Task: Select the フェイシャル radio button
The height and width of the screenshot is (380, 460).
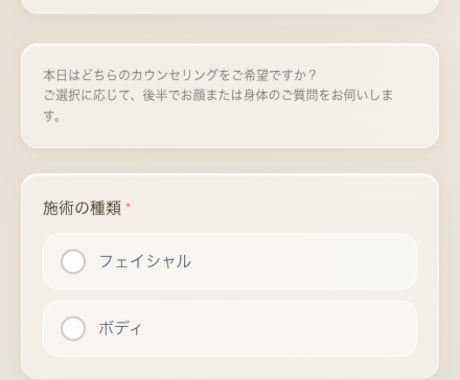Action: [73, 262]
